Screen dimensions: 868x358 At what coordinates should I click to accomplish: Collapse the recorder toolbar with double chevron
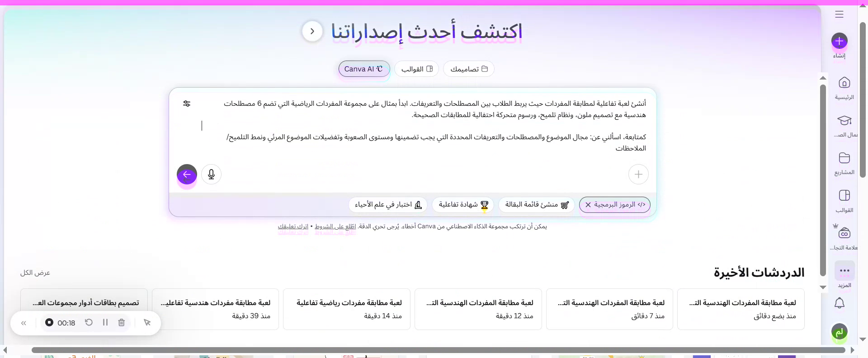tap(24, 323)
